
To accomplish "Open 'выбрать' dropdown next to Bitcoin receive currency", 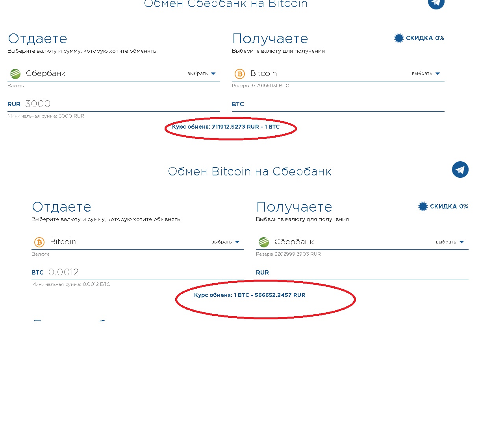I will [x=426, y=74].
